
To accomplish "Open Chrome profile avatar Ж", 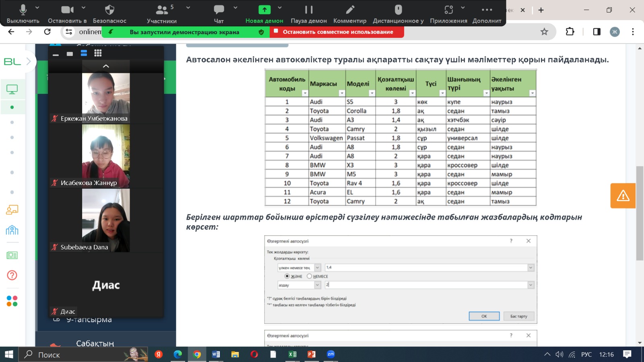I will click(x=615, y=32).
